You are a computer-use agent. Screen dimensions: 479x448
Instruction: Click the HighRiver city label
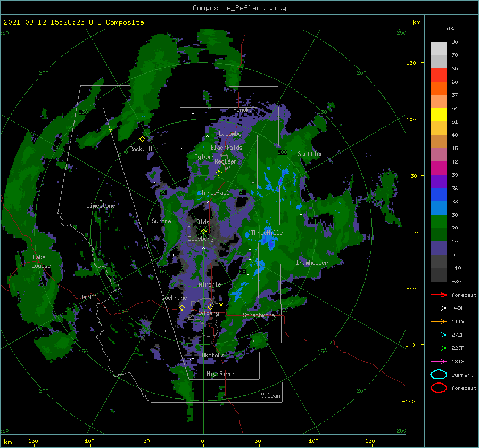point(221,374)
